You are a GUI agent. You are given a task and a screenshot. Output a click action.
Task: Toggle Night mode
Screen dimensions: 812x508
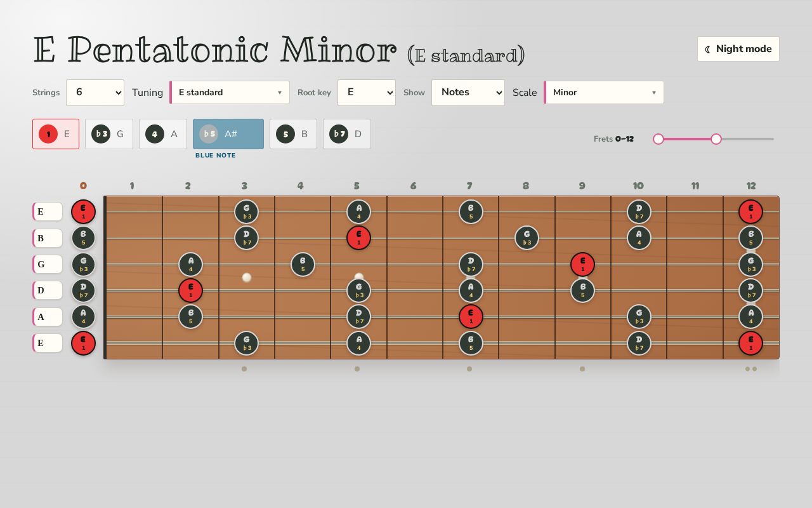tap(738, 49)
